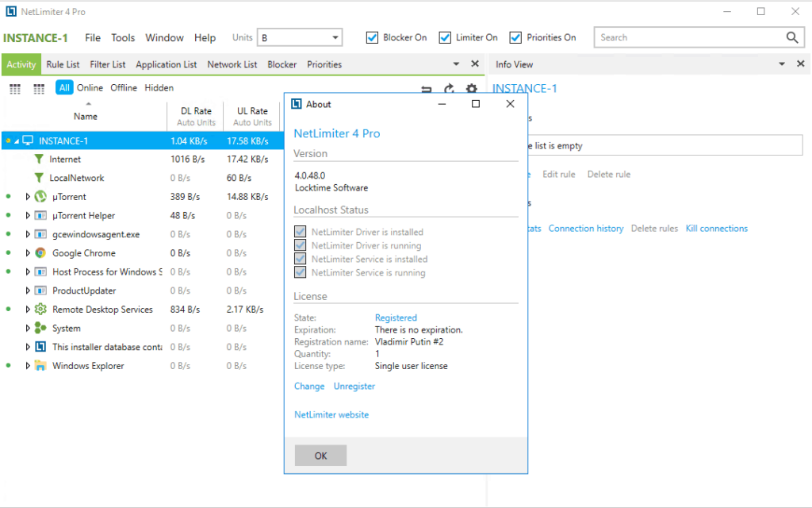Open the Tools menu
This screenshot has width=812, height=508.
(x=123, y=37)
